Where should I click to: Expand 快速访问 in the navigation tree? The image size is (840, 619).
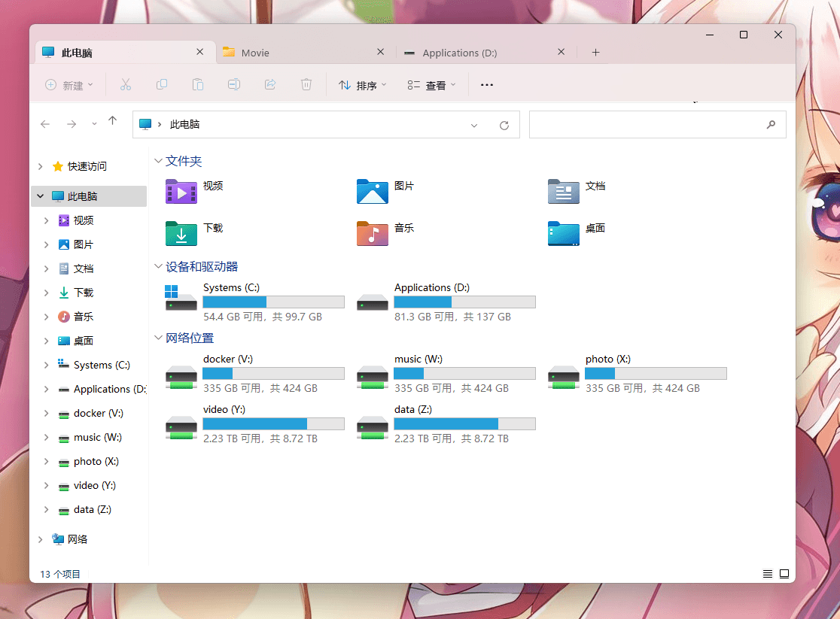pos(41,166)
